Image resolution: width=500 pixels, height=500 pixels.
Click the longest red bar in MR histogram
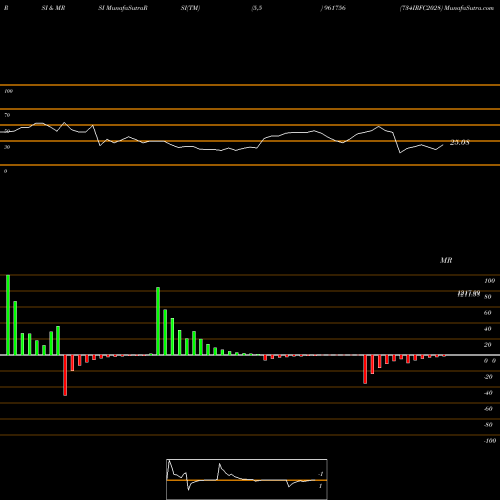(65, 375)
